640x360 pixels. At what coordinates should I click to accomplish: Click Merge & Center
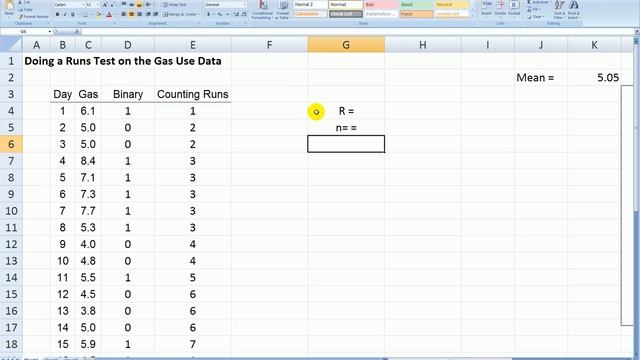[180, 14]
